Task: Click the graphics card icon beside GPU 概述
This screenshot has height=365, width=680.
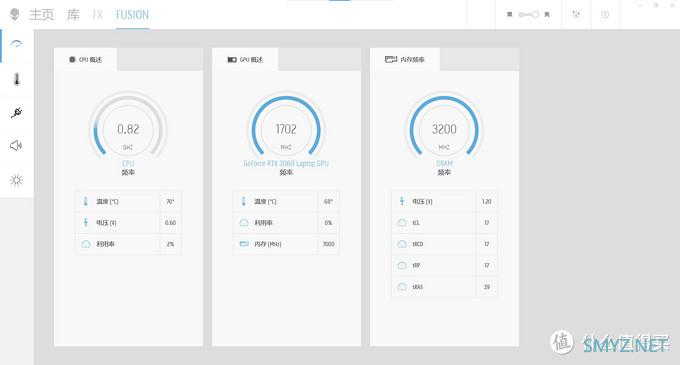Action: (232, 59)
